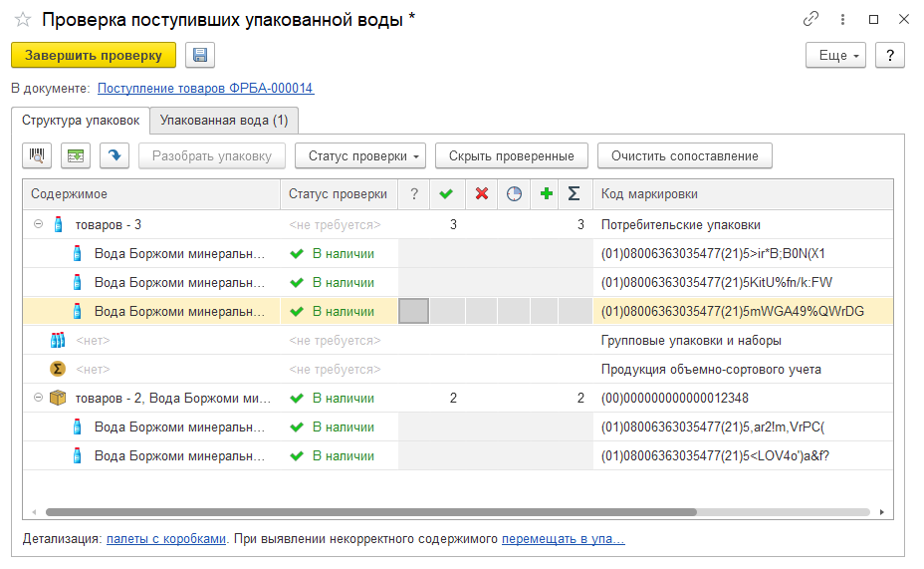Collapse the 'товаров - 2' box group
Screen dimensions: 924x569
pos(38,398)
